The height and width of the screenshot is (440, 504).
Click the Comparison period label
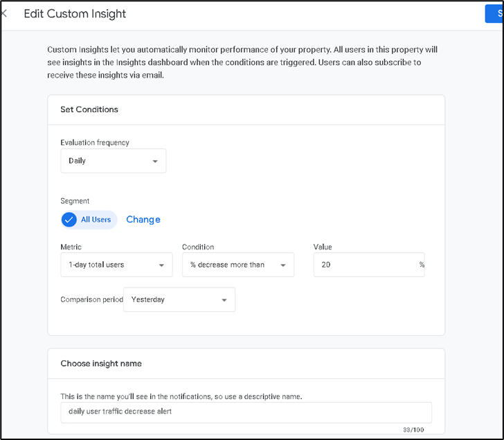click(x=91, y=300)
